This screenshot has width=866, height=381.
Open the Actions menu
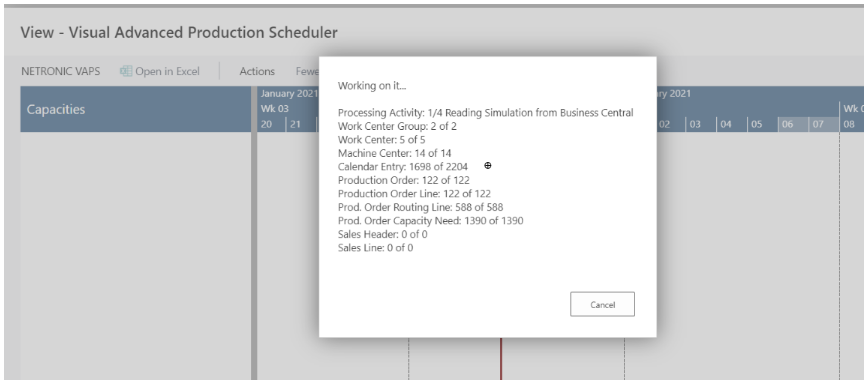click(x=257, y=71)
